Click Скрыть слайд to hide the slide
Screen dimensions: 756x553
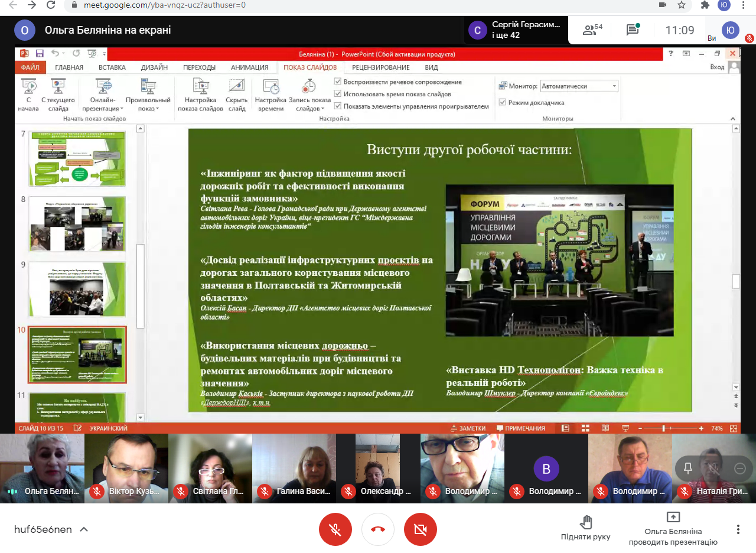(x=237, y=95)
